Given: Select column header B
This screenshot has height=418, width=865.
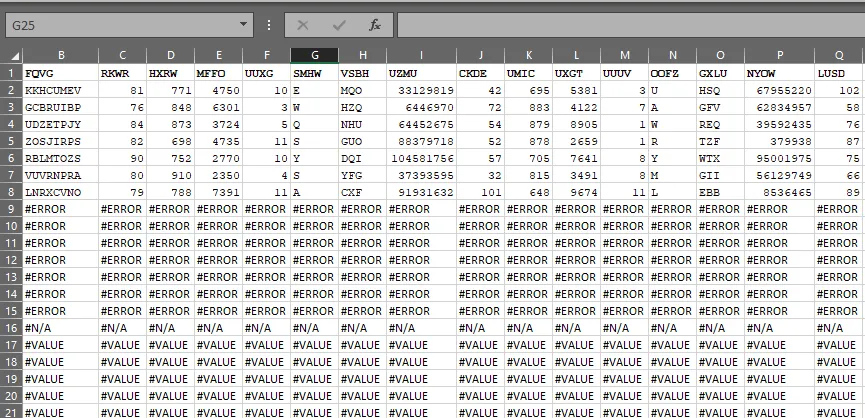Looking at the screenshot, I should [61, 55].
